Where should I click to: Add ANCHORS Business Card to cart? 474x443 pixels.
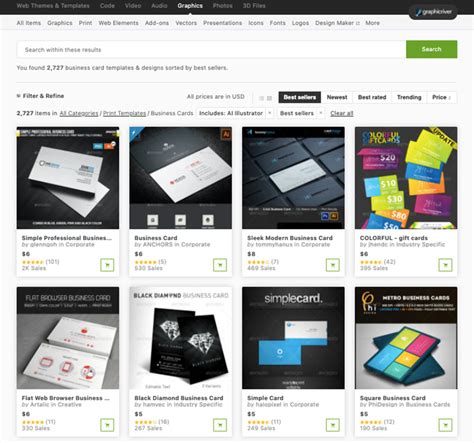220,265
